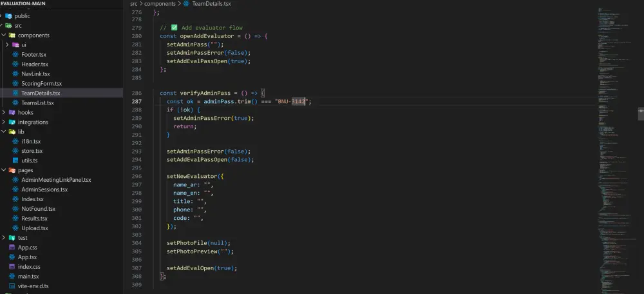Image resolution: width=644 pixels, height=294 pixels.
Task: Click the integrations folder icon
Action: [x=12, y=122]
